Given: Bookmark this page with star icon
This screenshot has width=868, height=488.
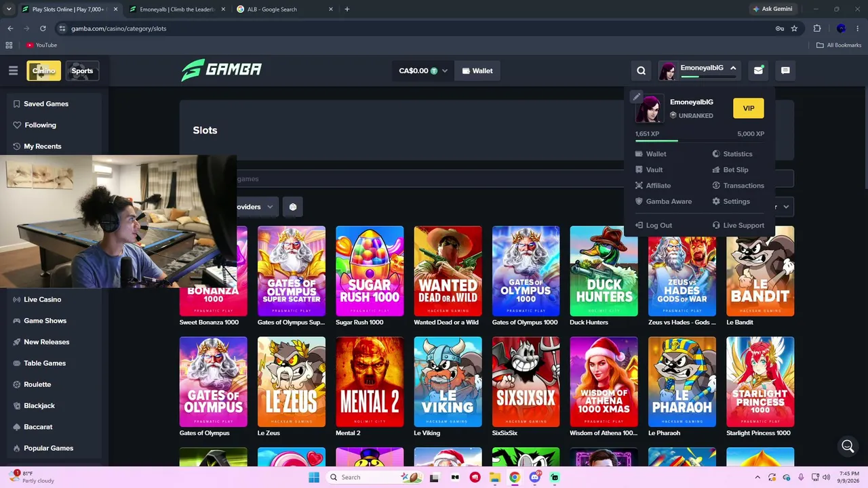Looking at the screenshot, I should (794, 28).
